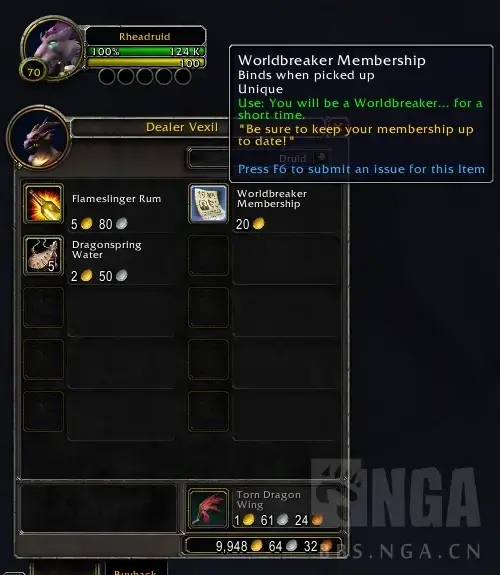Click the first combo point orb
Viewport: 500px width, 575px height.
coord(107,77)
